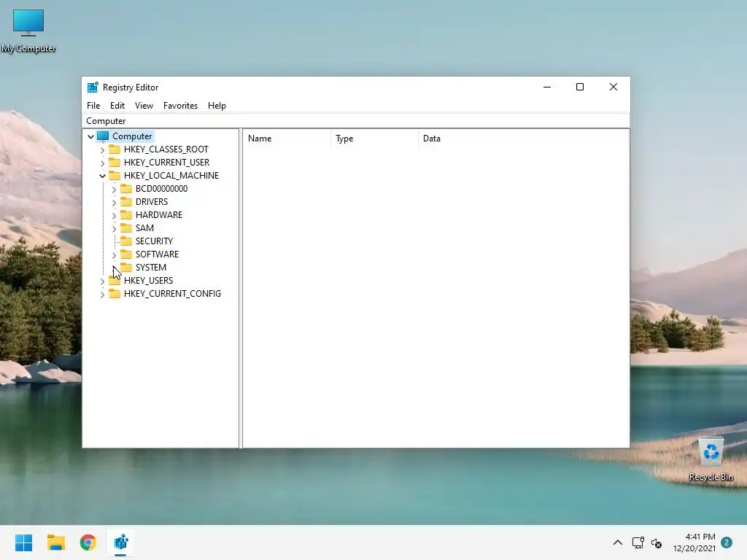The width and height of the screenshot is (747, 560).
Task: Expand the HKEY_CURRENT_USER chevron
Action: click(102, 163)
